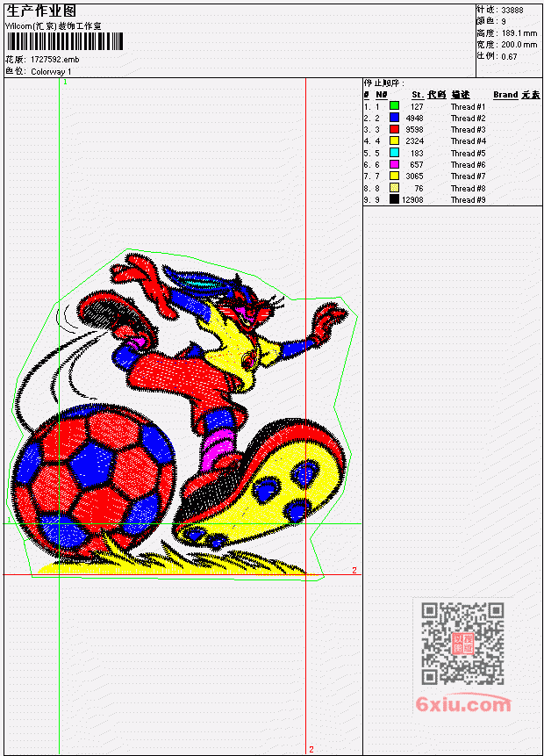Select the 'Thread #2' description text
544x756 pixels.
(468, 119)
